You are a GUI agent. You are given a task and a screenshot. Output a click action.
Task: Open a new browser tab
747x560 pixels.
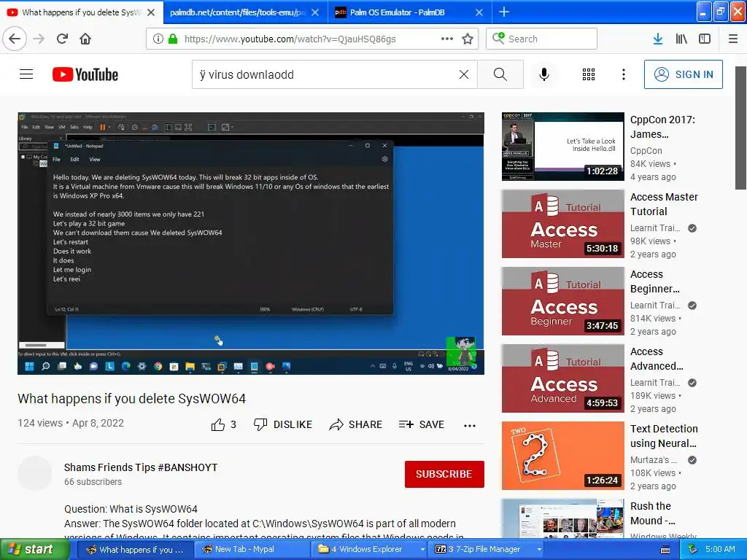[503, 12]
